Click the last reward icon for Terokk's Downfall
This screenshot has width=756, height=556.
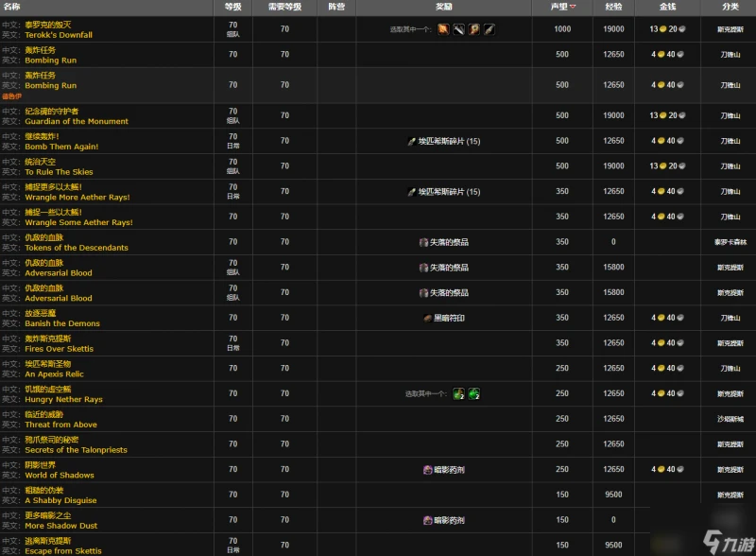490,29
